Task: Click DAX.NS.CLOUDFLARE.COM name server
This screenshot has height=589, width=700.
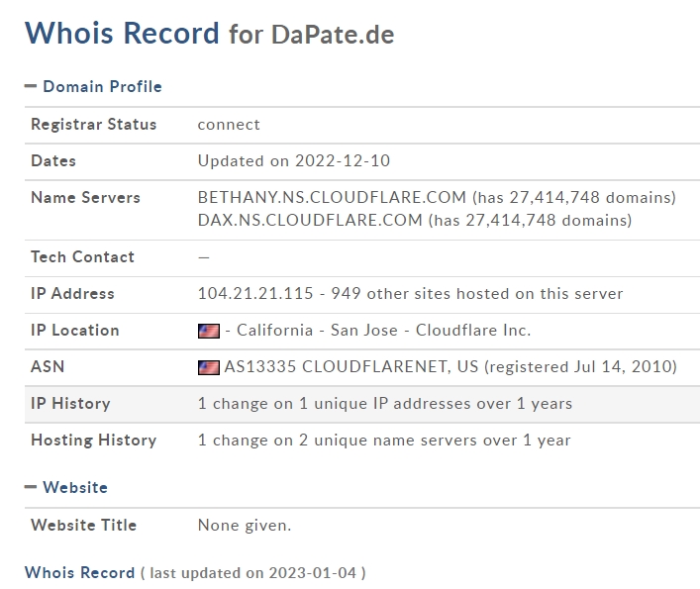Action: [x=310, y=220]
